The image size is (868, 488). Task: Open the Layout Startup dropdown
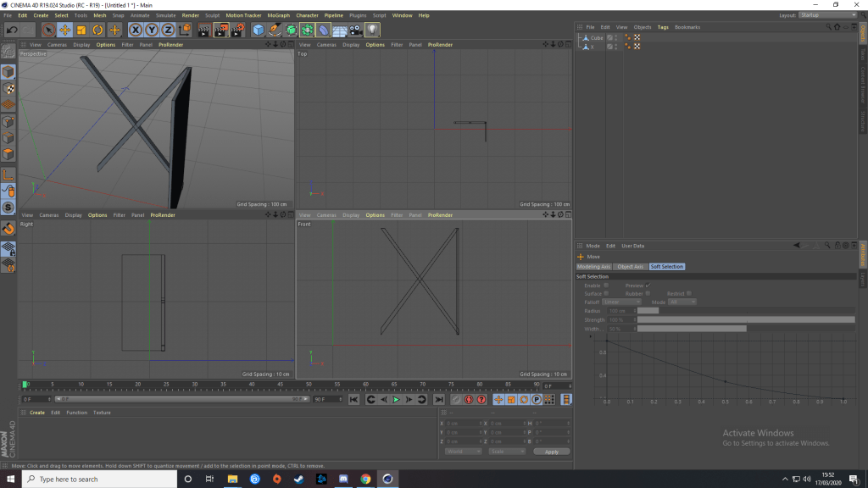(x=828, y=15)
